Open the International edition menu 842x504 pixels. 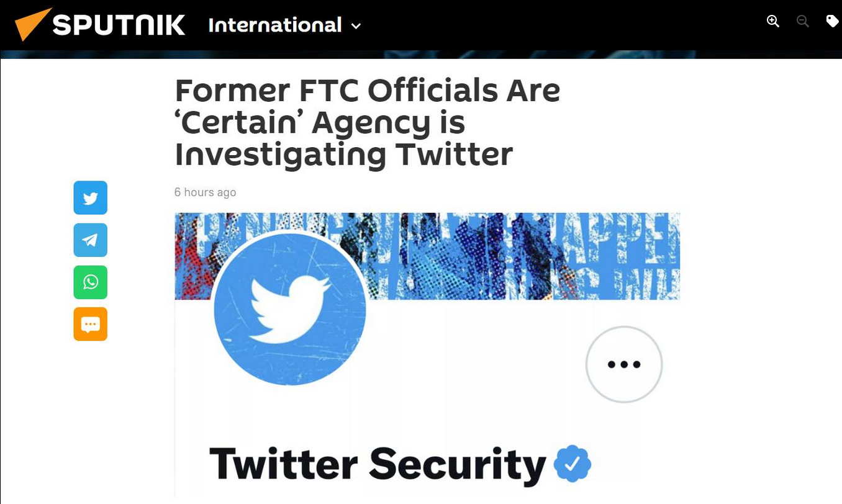[275, 25]
